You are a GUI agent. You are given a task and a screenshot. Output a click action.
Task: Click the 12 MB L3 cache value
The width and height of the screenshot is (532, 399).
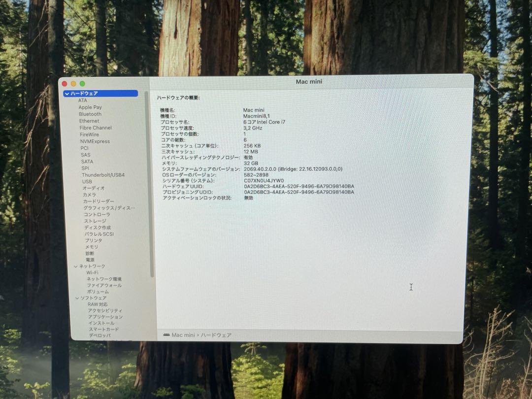[251, 152]
